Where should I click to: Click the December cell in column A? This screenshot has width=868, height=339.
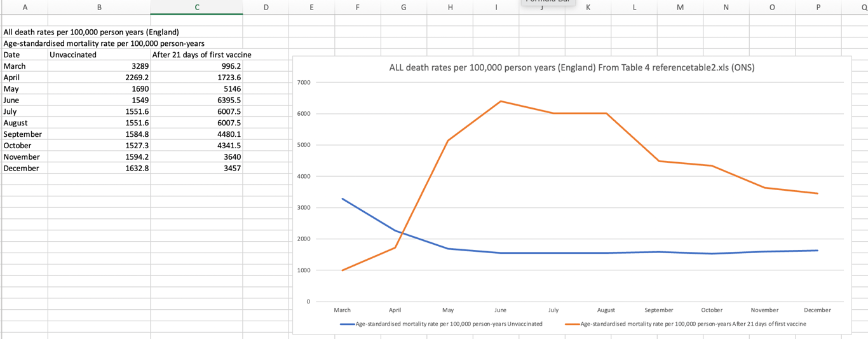click(x=25, y=168)
